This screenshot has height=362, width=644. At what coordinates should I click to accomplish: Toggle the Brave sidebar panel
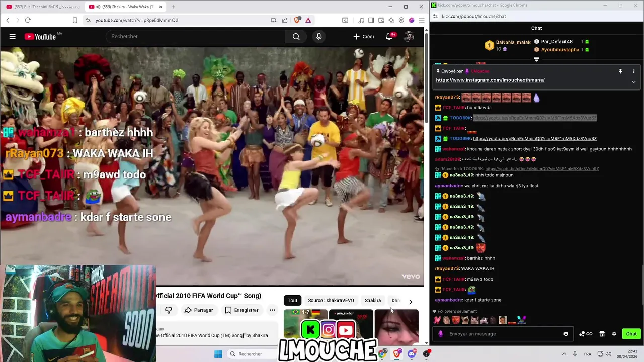pos(371,20)
